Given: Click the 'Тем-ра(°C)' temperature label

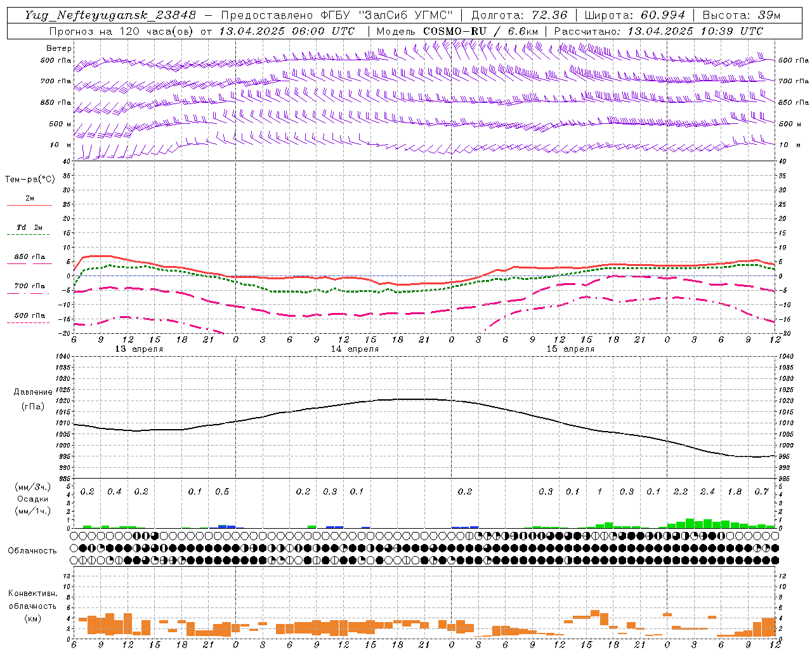Looking at the screenshot, I should [x=30, y=179].
